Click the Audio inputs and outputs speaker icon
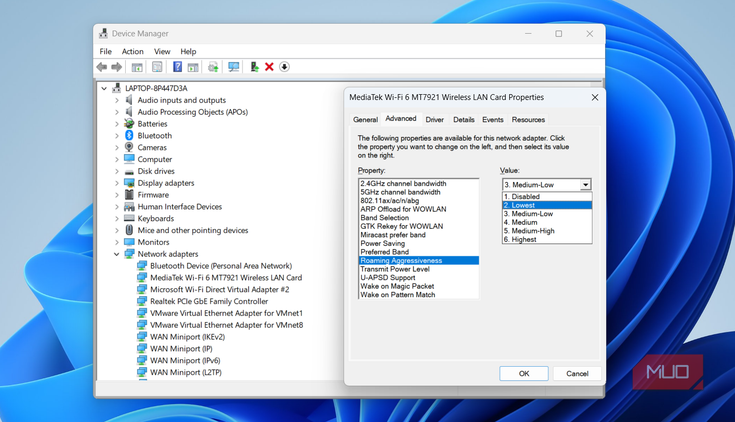Image resolution: width=735 pixels, height=422 pixels. (129, 100)
